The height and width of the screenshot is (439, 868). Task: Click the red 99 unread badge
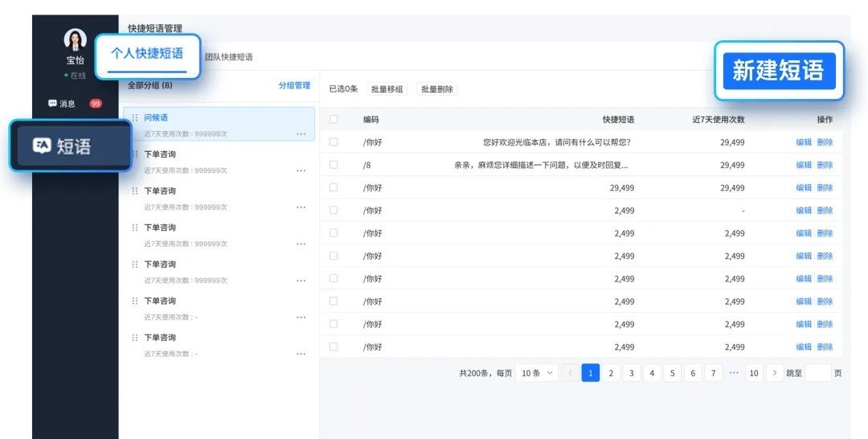coord(96,104)
